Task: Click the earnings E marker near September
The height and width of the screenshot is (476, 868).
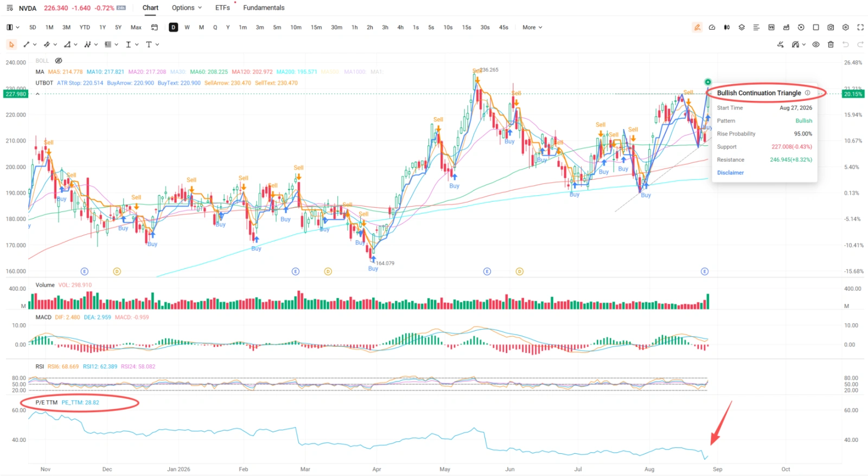Action: pyautogui.click(x=705, y=271)
